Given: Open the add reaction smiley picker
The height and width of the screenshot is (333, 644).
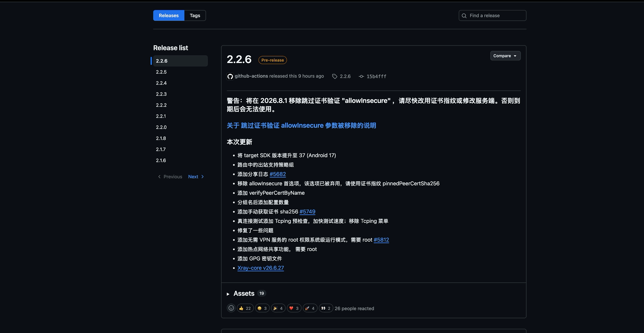Looking at the screenshot, I should coord(231,308).
